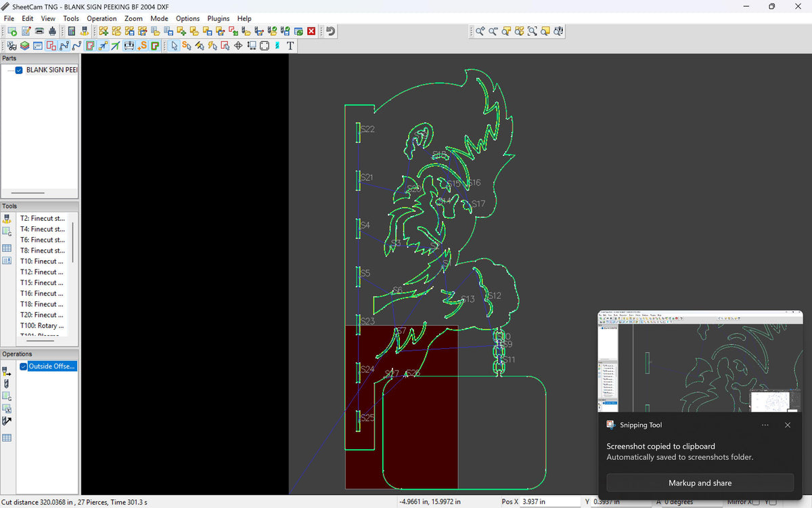This screenshot has height=508, width=812.
Task: Click the zoom in magnifier icon
Action: click(x=480, y=31)
